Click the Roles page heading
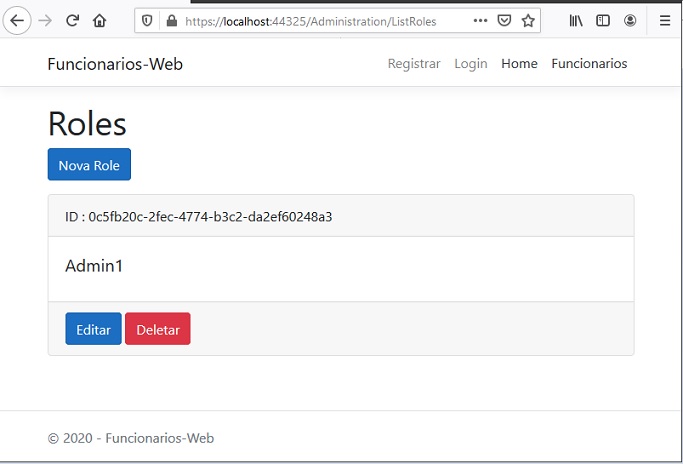The height and width of the screenshot is (464, 683). pyautogui.click(x=87, y=124)
